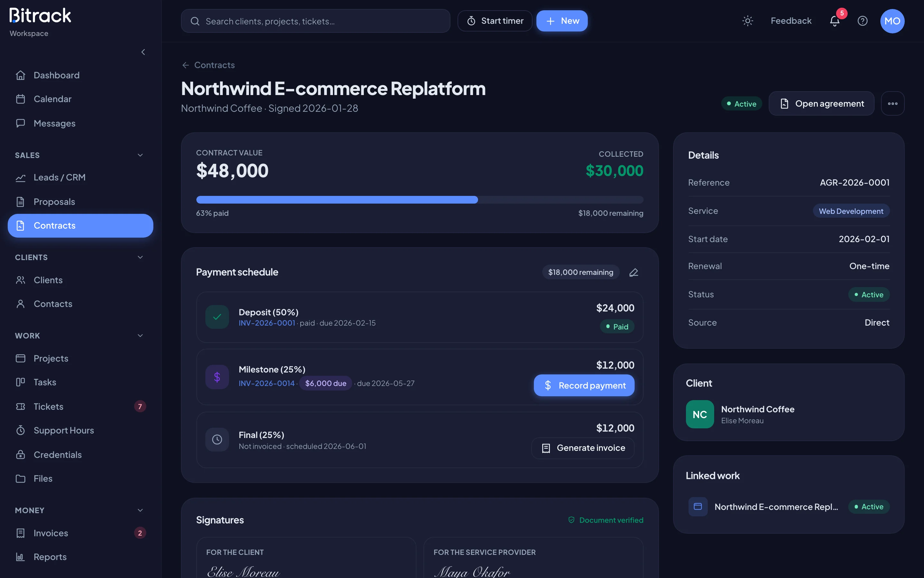Click the Web Development service tag
Viewport: 924px width, 578px height.
[x=851, y=211]
